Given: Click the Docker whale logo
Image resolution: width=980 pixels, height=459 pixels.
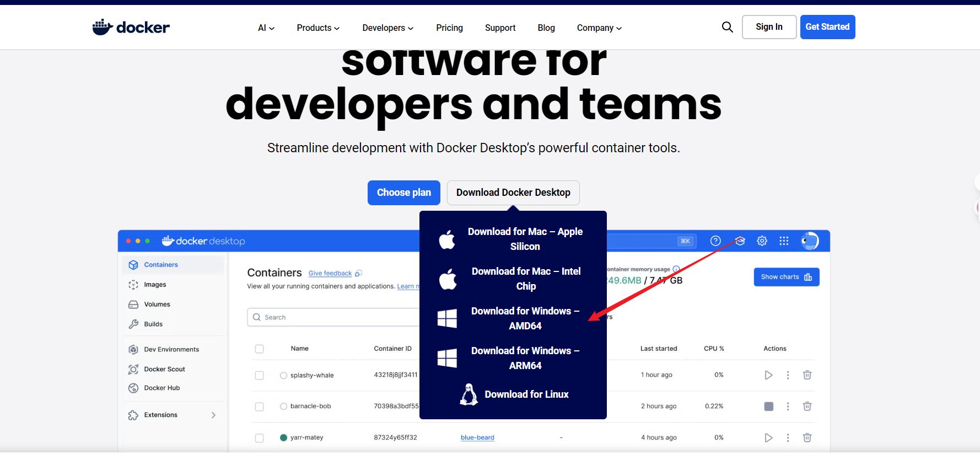Looking at the screenshot, I should pos(131,27).
